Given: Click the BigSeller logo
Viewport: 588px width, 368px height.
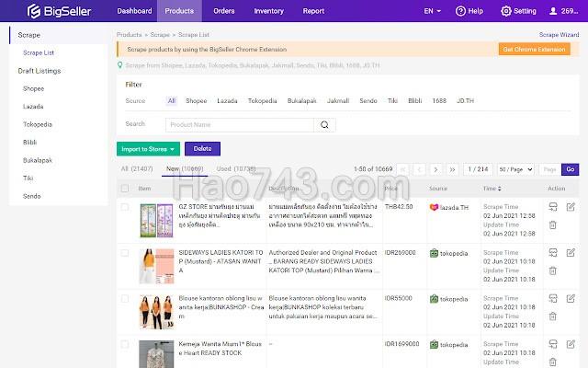Looking at the screenshot, I should click(x=59, y=11).
